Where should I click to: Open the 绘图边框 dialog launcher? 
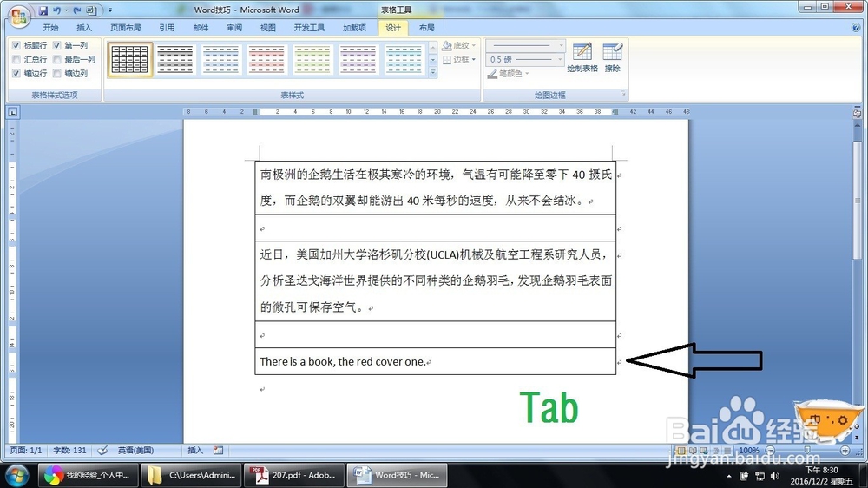coord(622,94)
